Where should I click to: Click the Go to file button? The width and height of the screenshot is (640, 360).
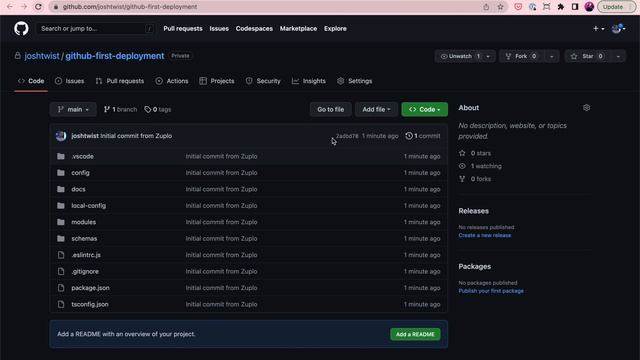331,109
